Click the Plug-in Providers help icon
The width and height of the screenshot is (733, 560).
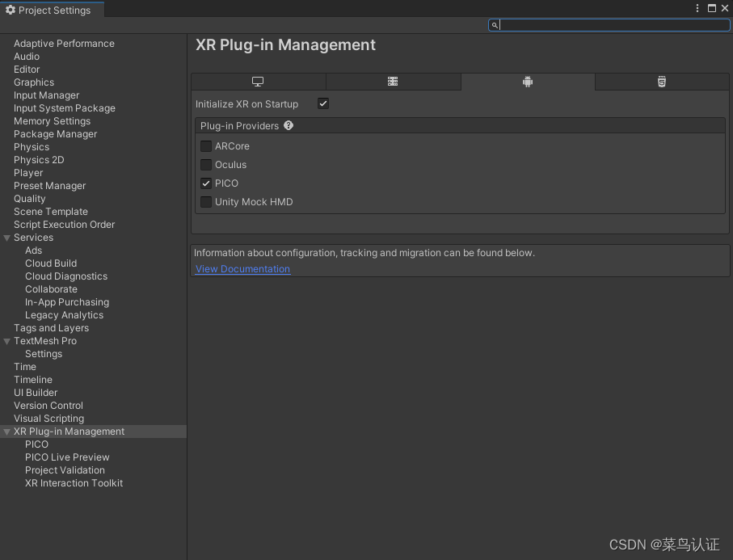pyautogui.click(x=289, y=126)
